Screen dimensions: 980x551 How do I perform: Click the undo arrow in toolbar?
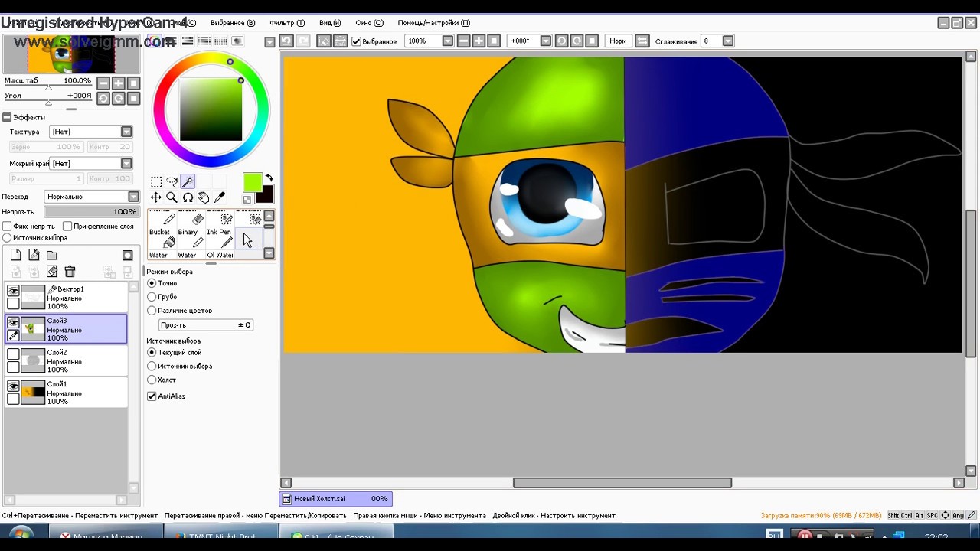286,41
